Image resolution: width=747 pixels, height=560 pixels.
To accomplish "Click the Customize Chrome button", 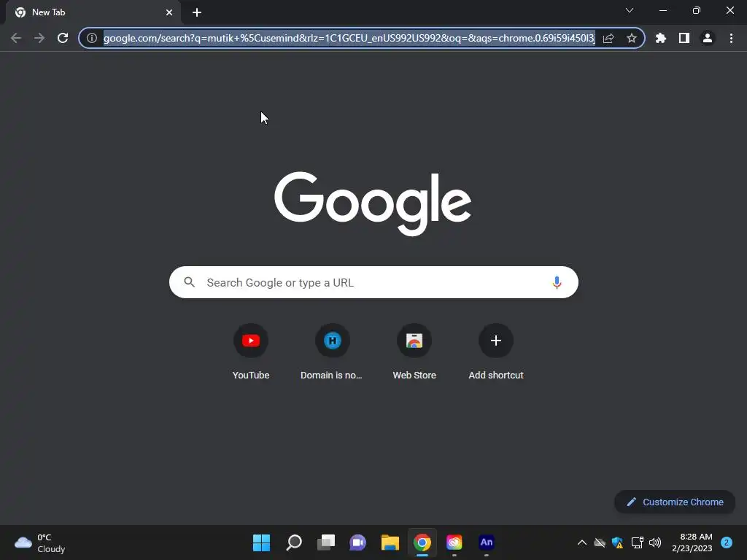I will pos(675,502).
